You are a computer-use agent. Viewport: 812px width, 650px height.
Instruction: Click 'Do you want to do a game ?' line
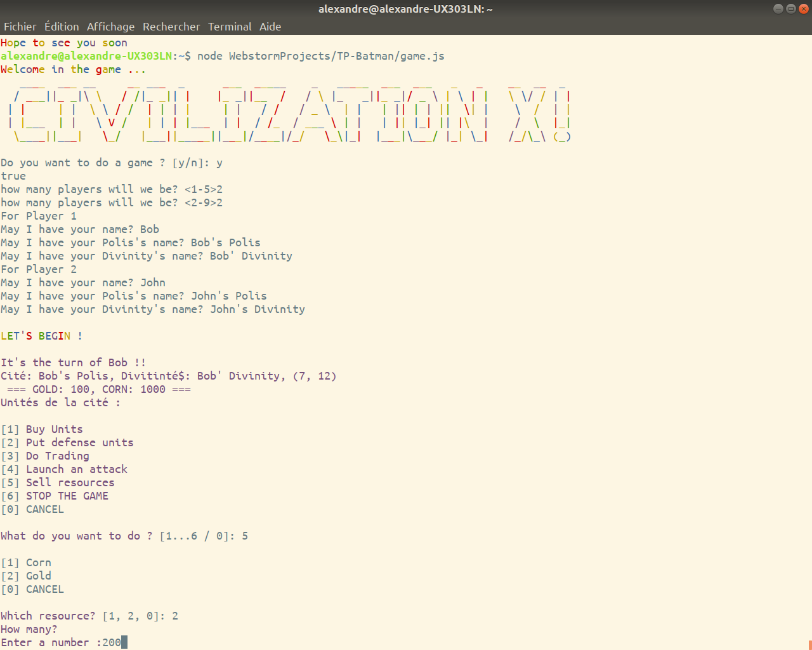click(x=112, y=162)
